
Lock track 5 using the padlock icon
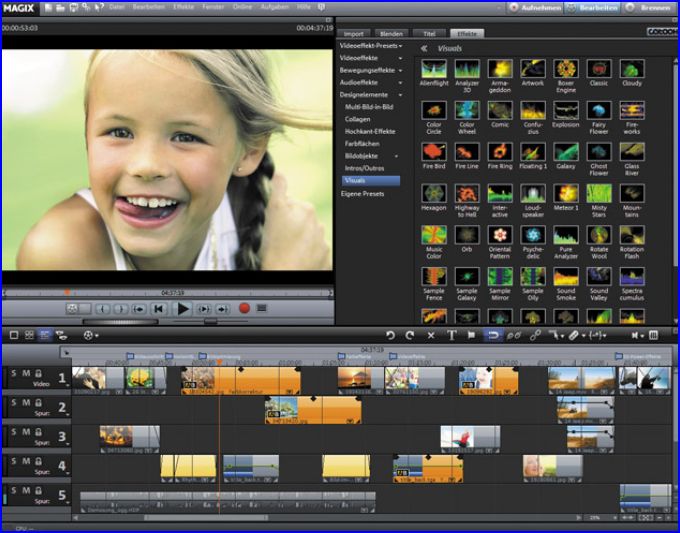coord(37,490)
